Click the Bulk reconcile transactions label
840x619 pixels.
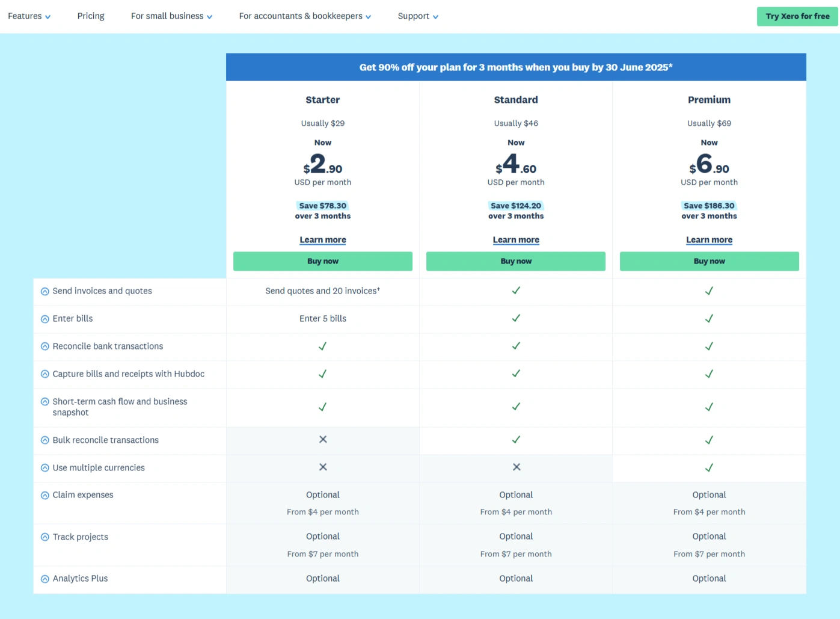106,440
